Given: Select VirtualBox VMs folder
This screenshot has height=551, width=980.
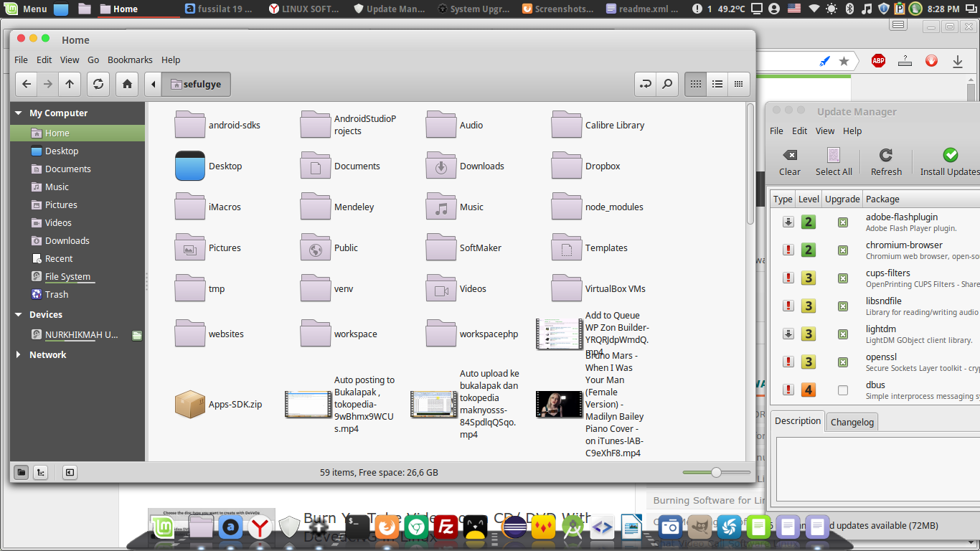Looking at the screenshot, I should 599,288.
